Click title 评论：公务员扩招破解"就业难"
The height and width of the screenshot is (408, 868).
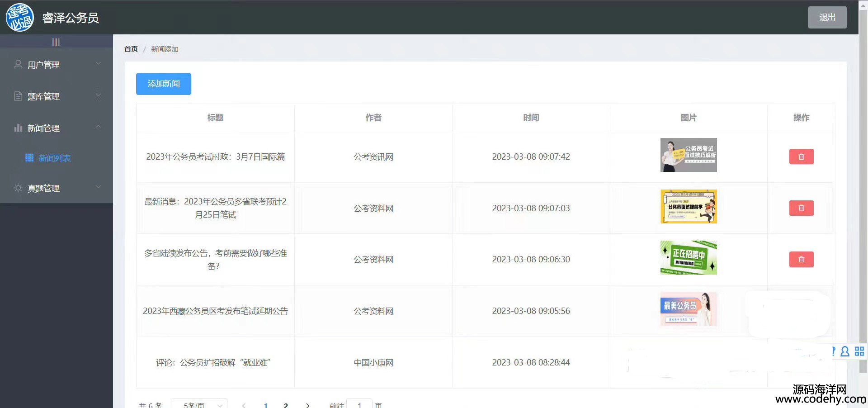pos(213,362)
